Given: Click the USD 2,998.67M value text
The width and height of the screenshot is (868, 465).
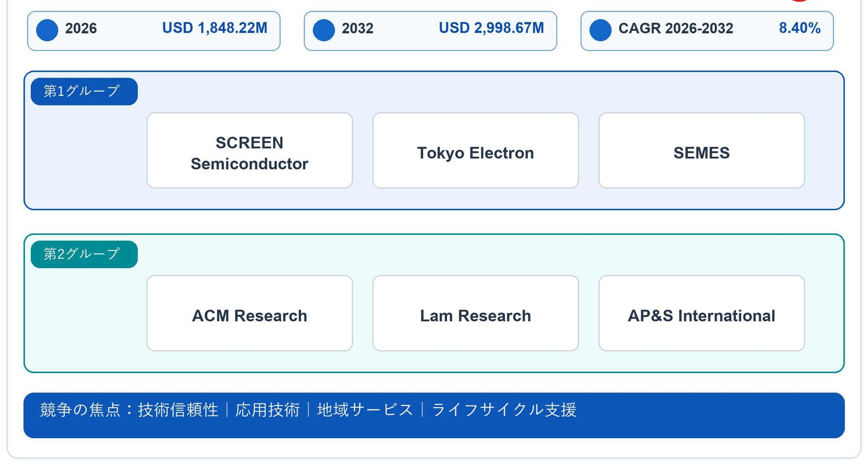Looking at the screenshot, I should pyautogui.click(x=491, y=28).
